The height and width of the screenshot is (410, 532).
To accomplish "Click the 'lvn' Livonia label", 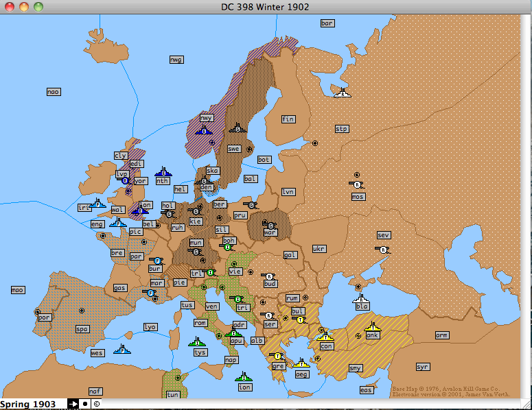I will click(x=288, y=192).
